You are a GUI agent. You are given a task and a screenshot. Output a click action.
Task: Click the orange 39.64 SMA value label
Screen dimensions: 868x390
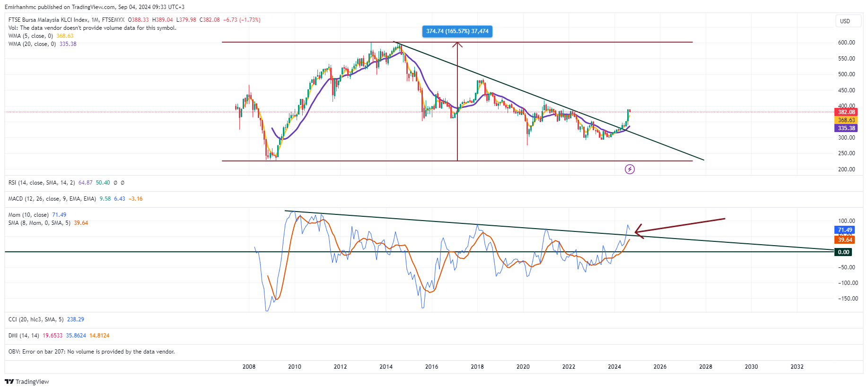click(845, 240)
